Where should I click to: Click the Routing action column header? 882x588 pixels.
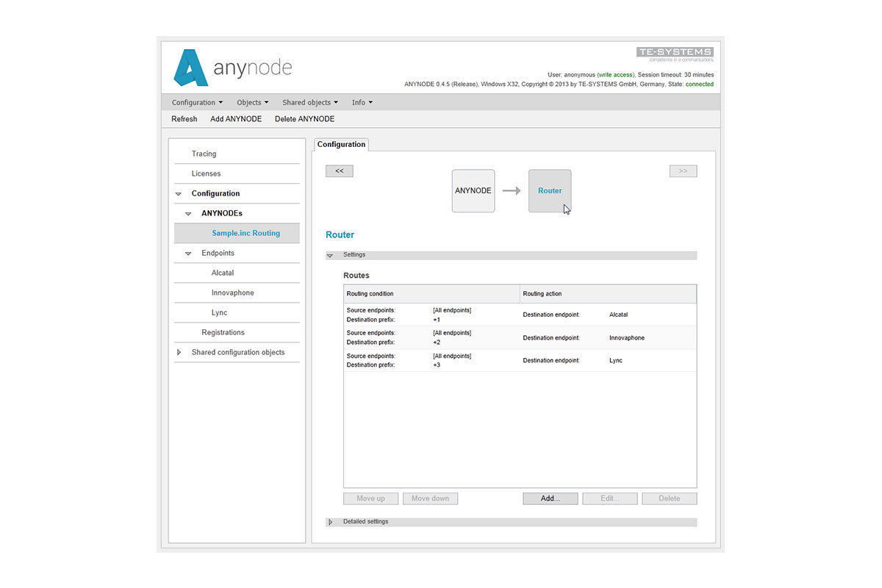[x=608, y=294]
